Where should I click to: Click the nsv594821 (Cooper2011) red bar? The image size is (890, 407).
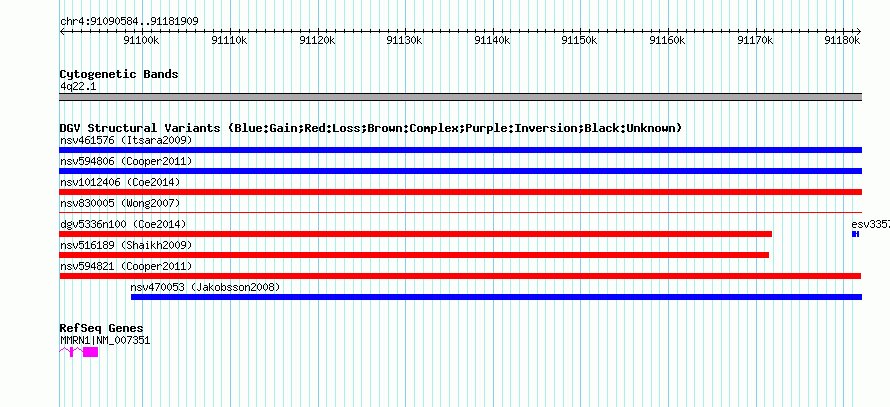pyautogui.click(x=460, y=276)
